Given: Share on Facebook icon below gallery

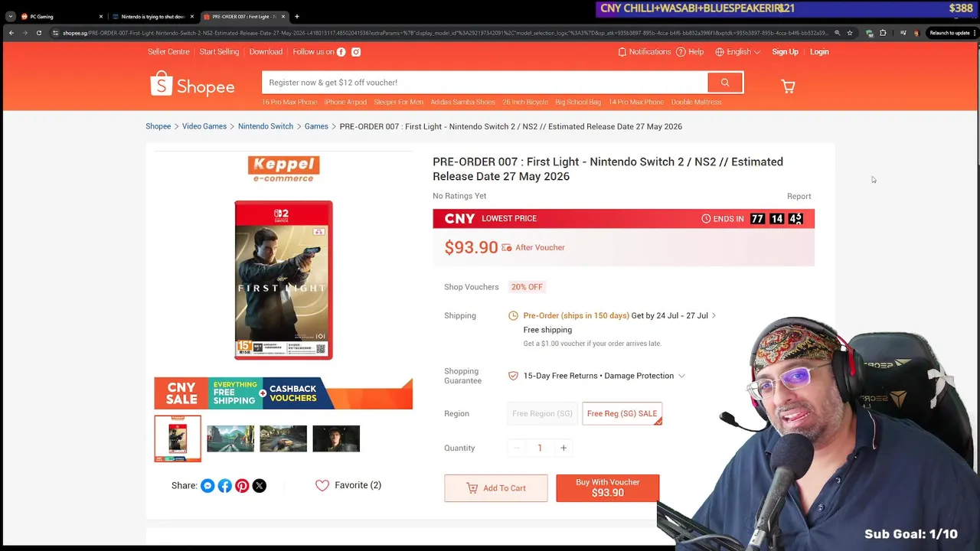Looking at the screenshot, I should (225, 486).
